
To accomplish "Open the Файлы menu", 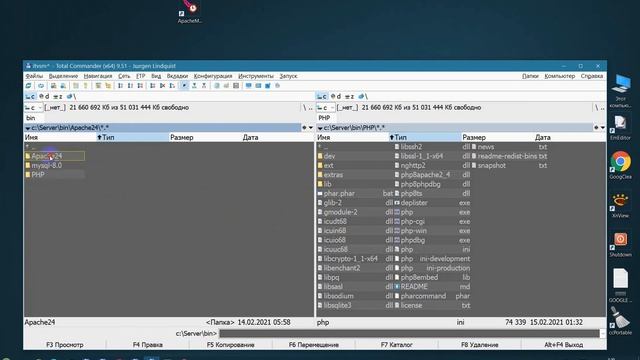I will [x=34, y=76].
